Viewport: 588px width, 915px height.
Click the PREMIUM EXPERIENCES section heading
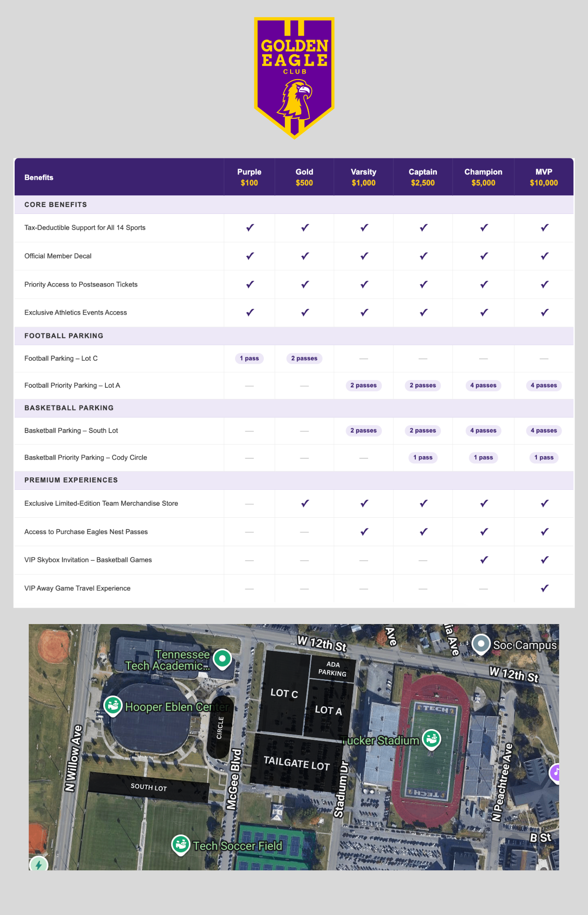(71, 480)
